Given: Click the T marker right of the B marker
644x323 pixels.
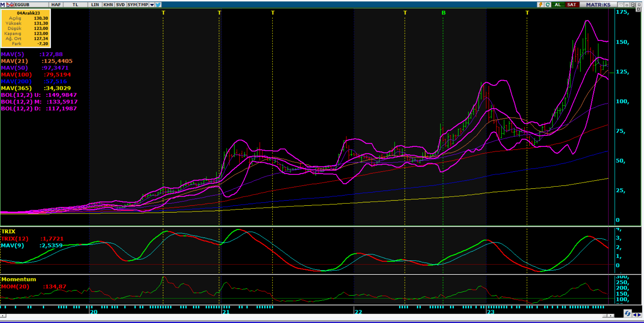Looking at the screenshot, I should tap(527, 13).
